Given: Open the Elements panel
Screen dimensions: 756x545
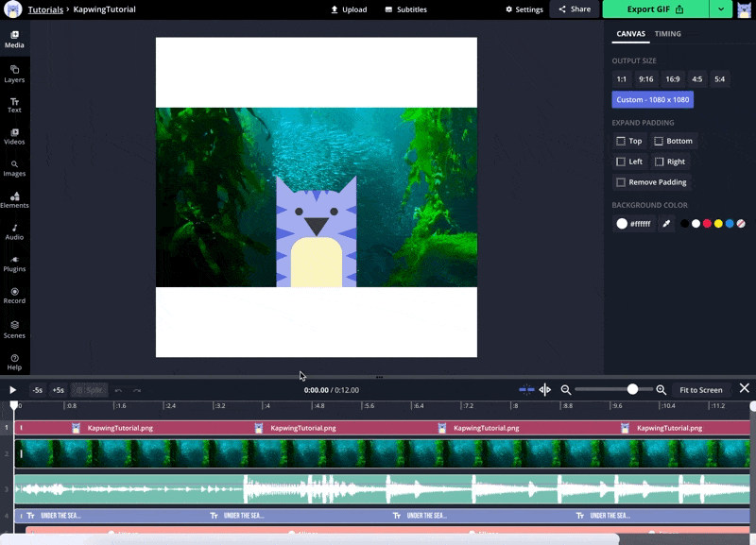Looking at the screenshot, I should (x=14, y=199).
